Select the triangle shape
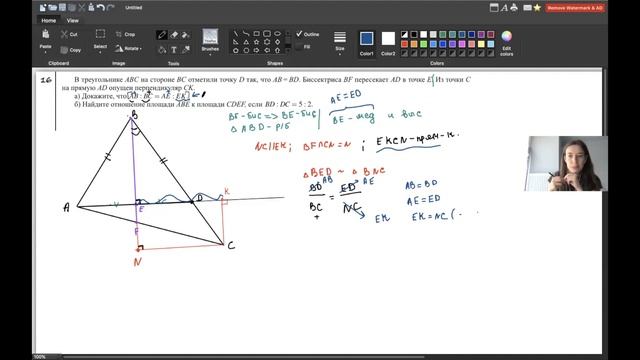Image resolution: width=640 pixels, height=360 pixels. [x=246, y=42]
